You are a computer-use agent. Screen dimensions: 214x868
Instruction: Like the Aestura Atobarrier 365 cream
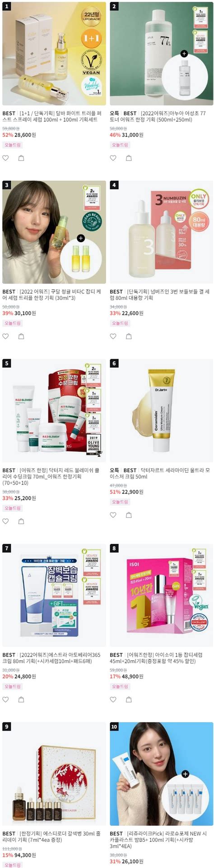point(6,700)
